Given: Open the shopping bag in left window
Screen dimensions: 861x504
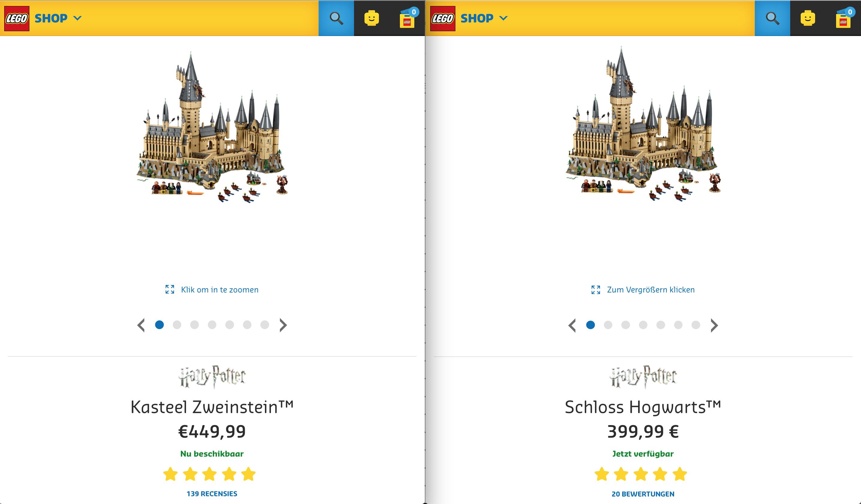Looking at the screenshot, I should coord(407,18).
